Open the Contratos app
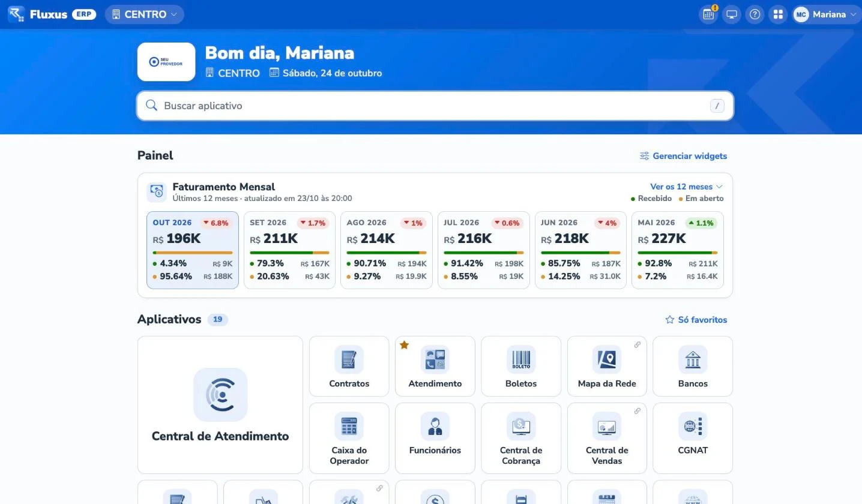862x504 pixels. click(x=349, y=366)
